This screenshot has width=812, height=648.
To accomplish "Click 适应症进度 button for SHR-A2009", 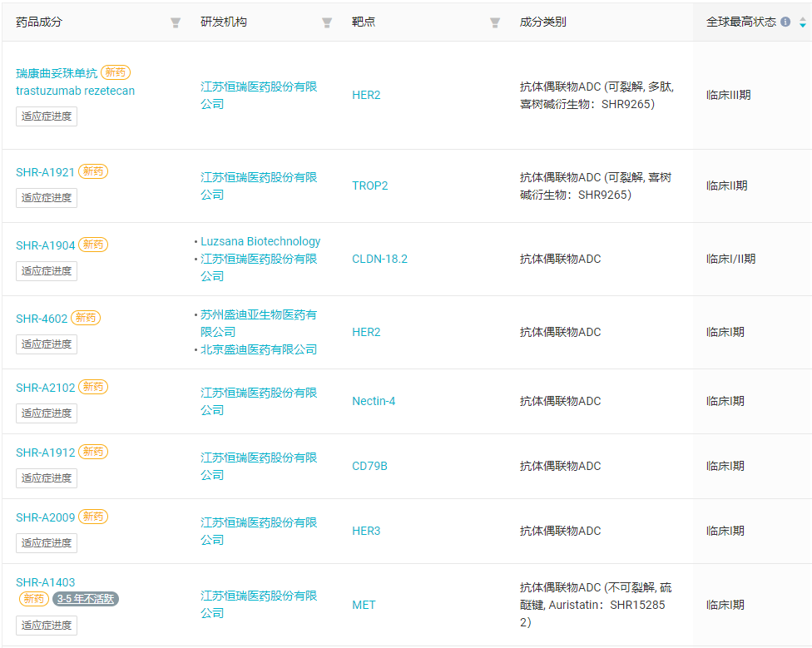I will [x=47, y=543].
